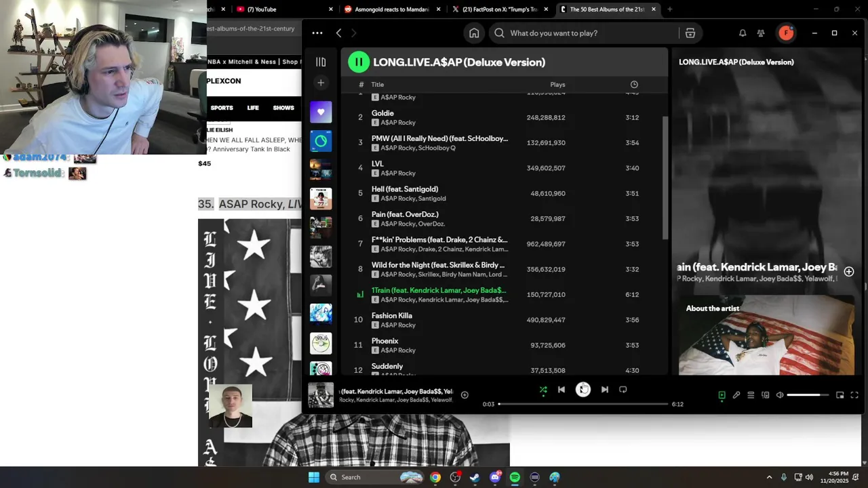Seek within the song progress bar
This screenshot has width=868, height=488.
pos(583,404)
